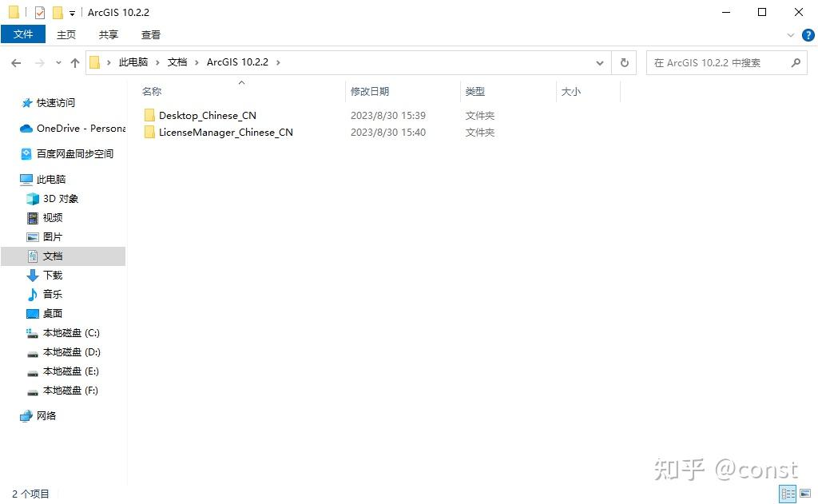818x504 pixels.
Task: Click the refresh button beside address bar
Action: coord(624,62)
